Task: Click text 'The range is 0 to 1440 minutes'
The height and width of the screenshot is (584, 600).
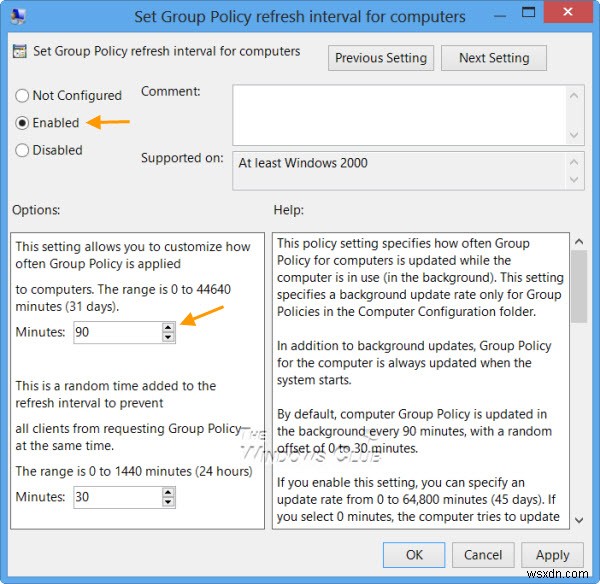Action: [x=103, y=471]
